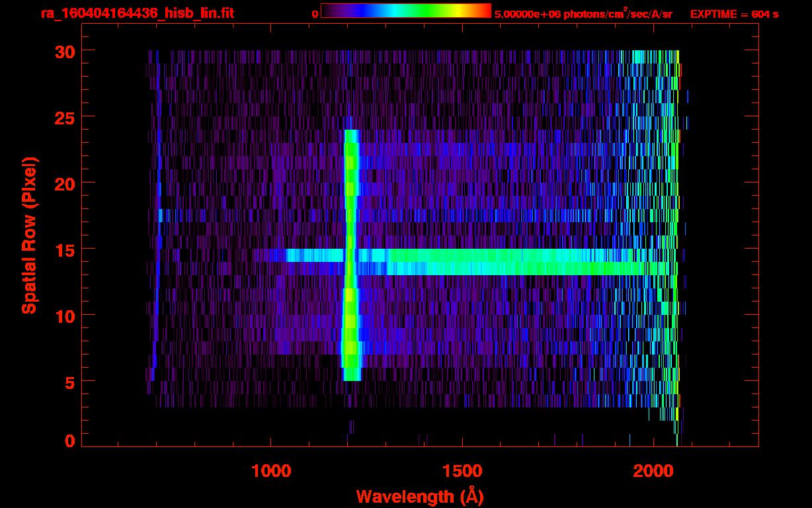Click the bright vertical emission line near 1216 Å
Image resolution: width=812 pixels, height=508 pixels.
(x=351, y=255)
